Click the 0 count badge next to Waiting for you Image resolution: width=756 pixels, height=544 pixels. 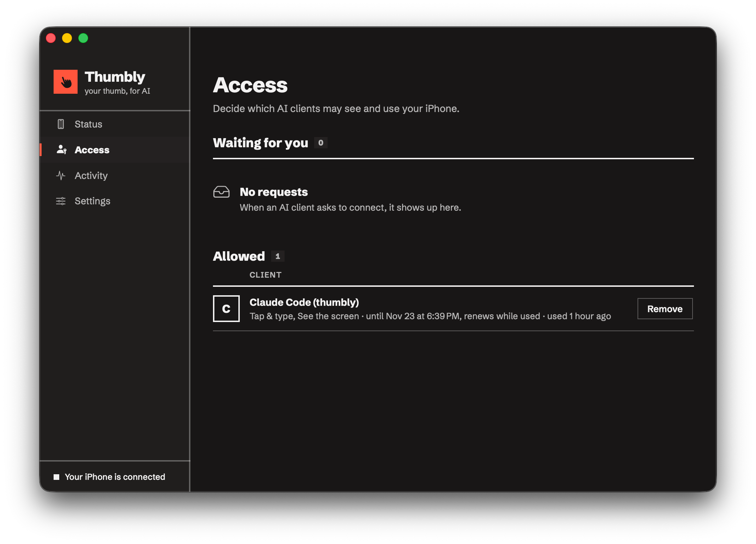tap(321, 143)
